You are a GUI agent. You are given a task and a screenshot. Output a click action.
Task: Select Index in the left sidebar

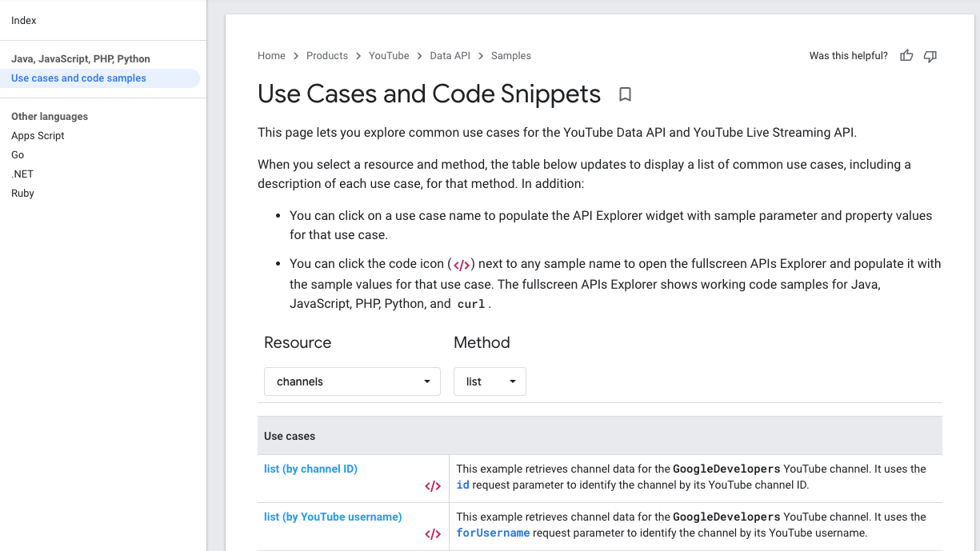[23, 20]
